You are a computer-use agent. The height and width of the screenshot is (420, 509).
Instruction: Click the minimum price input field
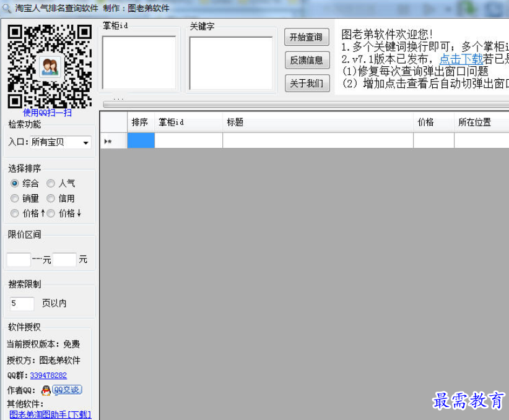point(19,260)
